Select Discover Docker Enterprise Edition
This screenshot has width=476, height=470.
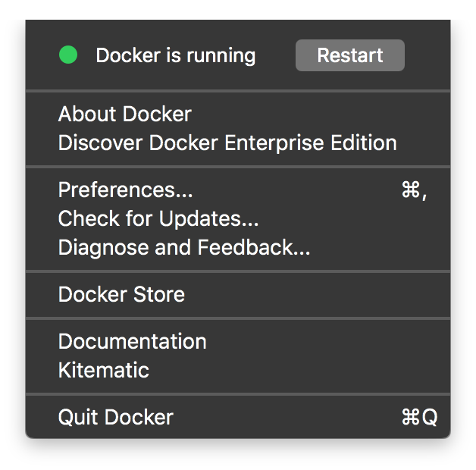(x=238, y=143)
